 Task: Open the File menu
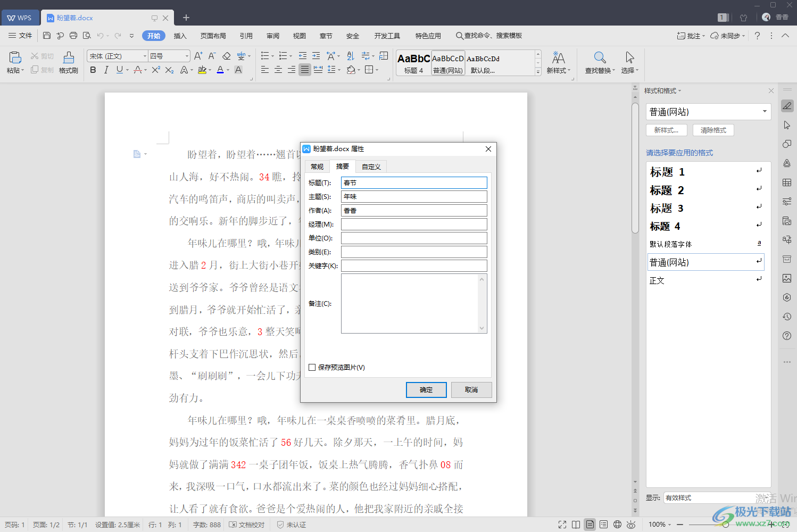[x=20, y=36]
